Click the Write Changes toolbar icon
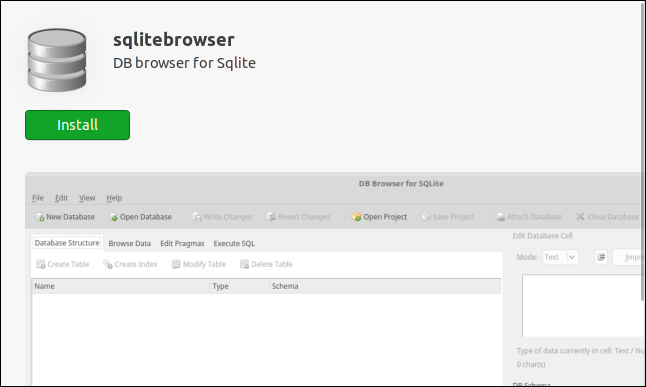This screenshot has width=646, height=387. (x=197, y=217)
